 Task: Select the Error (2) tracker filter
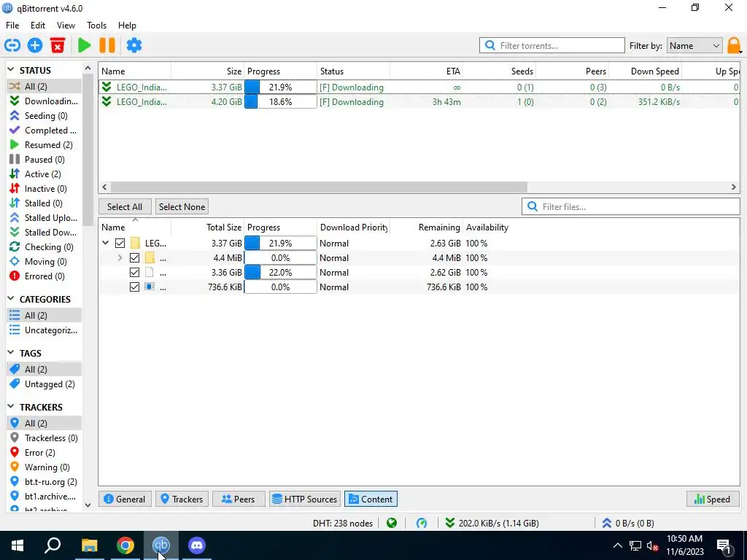[44, 452]
